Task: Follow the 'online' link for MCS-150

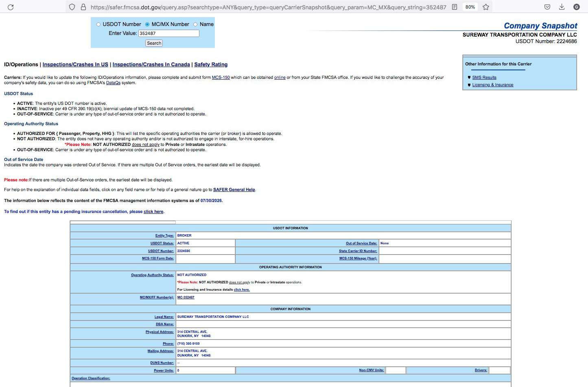Action: coord(280,77)
